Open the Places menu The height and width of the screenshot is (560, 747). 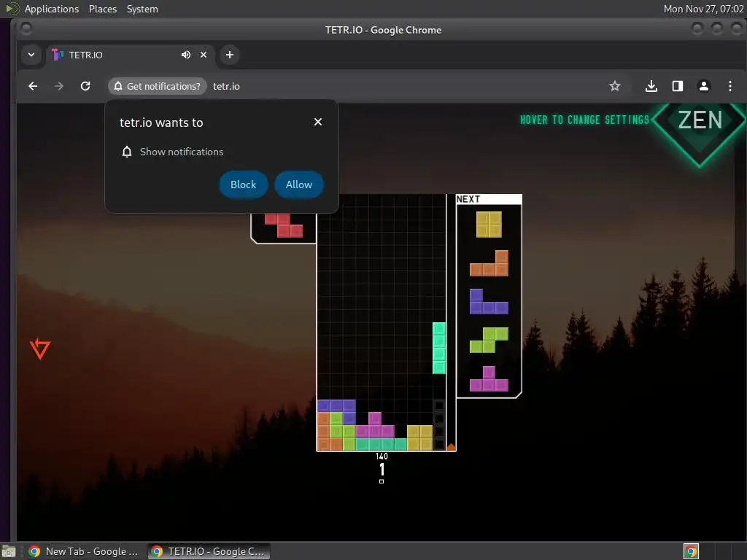click(x=103, y=9)
